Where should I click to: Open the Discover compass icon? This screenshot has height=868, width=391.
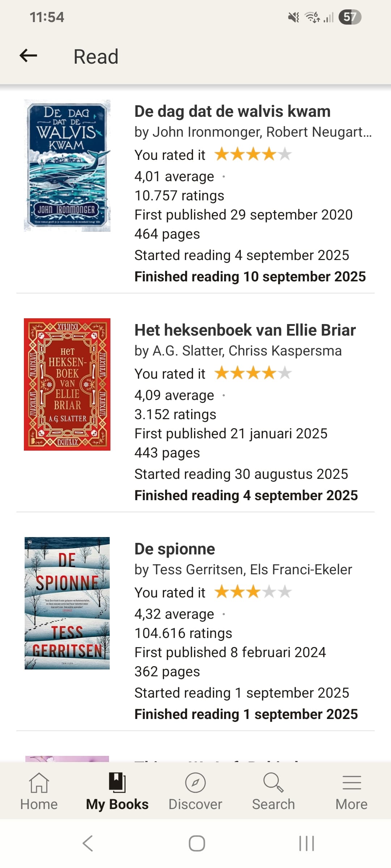point(195,783)
